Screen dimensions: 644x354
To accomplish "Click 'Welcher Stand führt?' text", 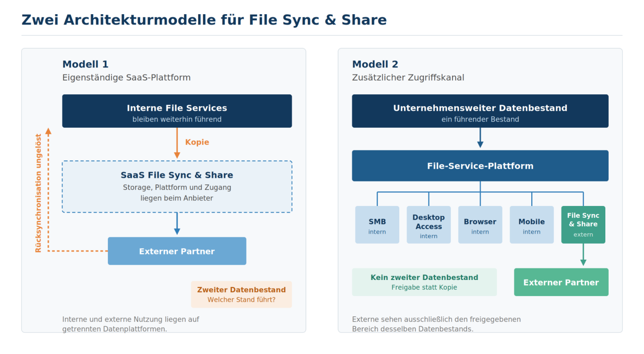I will (x=241, y=300).
